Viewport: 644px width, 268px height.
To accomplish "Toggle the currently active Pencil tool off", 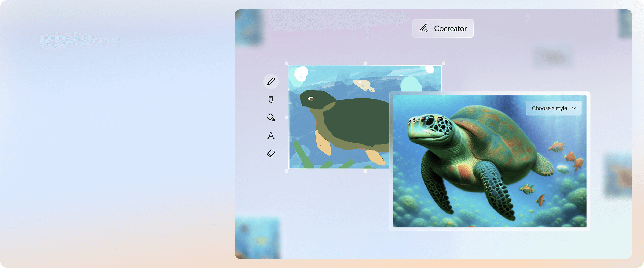I will 271,81.
